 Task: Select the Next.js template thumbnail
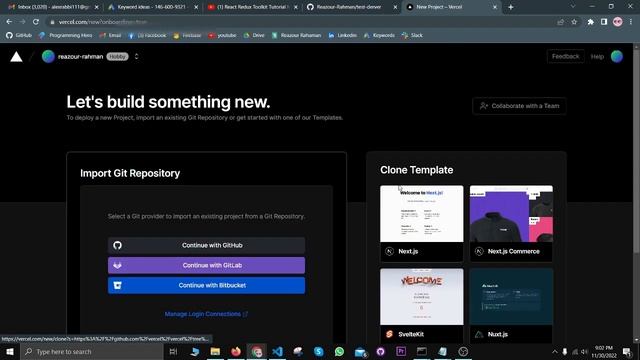pos(422,214)
